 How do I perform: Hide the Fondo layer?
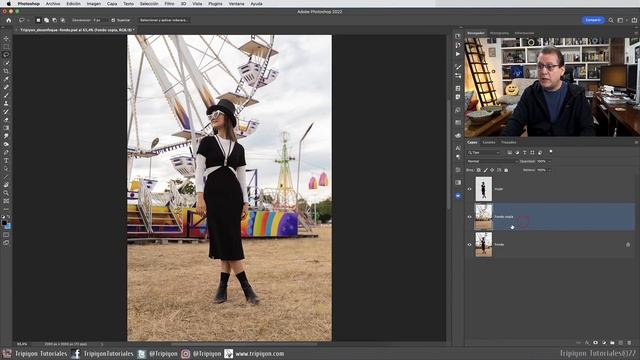(x=469, y=244)
